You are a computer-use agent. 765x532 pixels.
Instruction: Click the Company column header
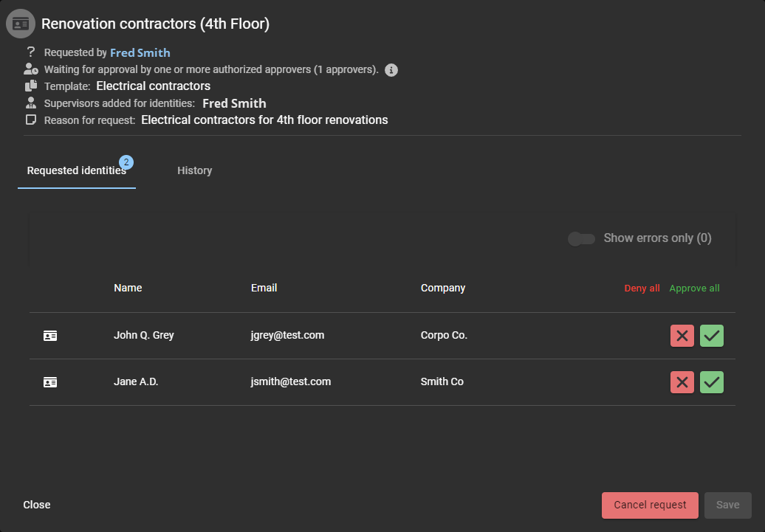pos(442,288)
